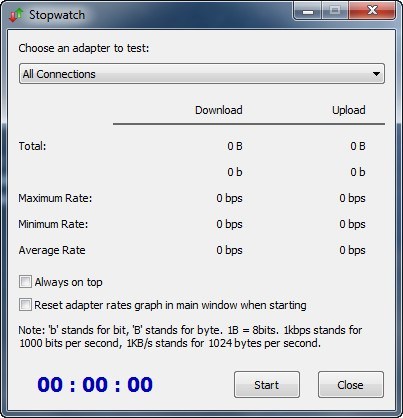403x418 pixels.
Task: Click the Maximum Rate download 0 bps value
Action: 229,198
